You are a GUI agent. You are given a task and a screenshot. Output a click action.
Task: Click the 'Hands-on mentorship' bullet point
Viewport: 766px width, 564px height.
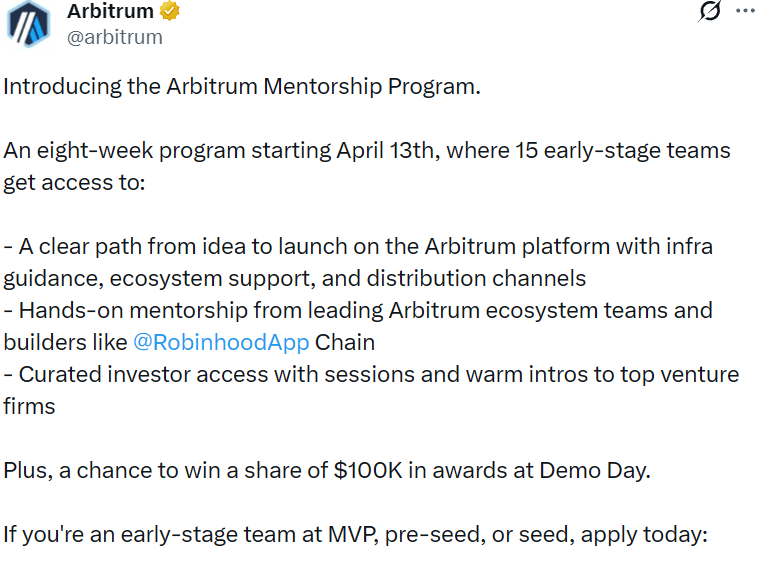(x=357, y=310)
